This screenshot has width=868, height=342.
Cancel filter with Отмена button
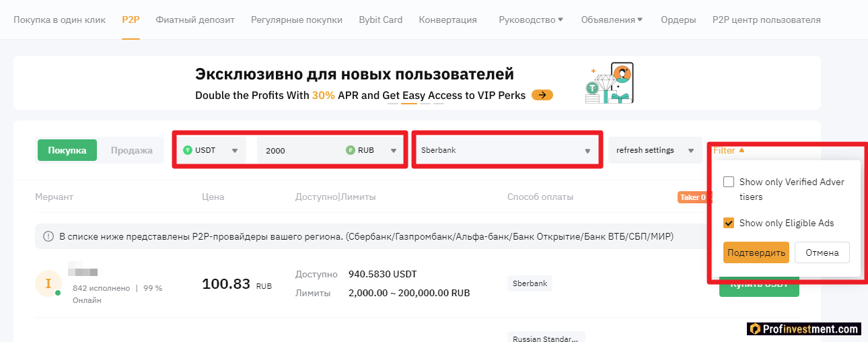tap(822, 252)
